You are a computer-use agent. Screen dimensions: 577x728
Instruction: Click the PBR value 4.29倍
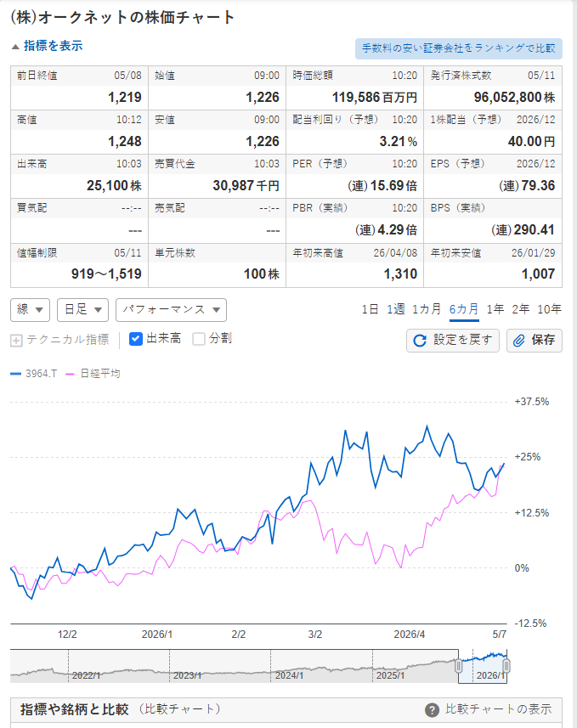tap(386, 230)
